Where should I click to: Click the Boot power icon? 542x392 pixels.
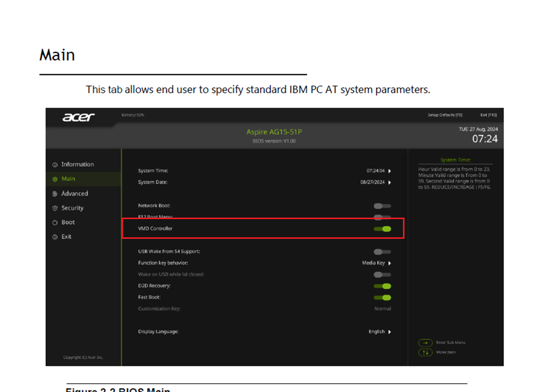(55, 223)
